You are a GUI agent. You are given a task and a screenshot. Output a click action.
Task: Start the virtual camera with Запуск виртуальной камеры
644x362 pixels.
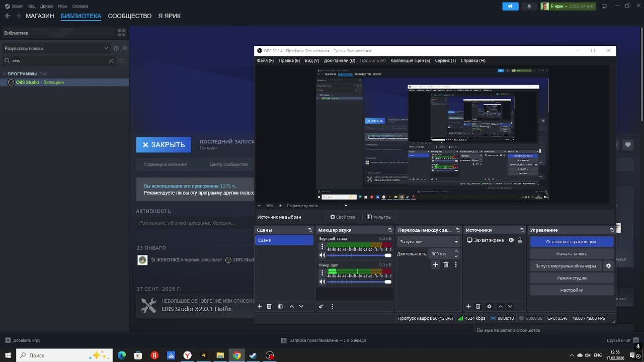[x=566, y=266]
